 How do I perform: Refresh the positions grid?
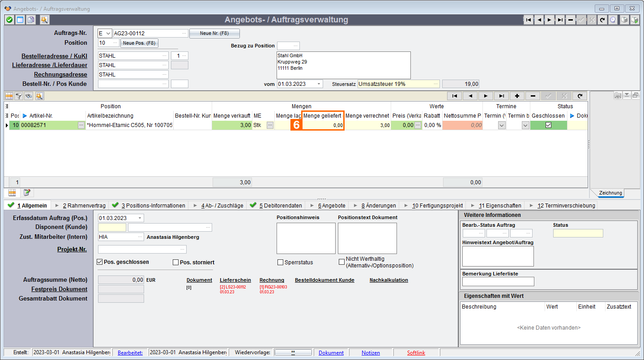(580, 96)
